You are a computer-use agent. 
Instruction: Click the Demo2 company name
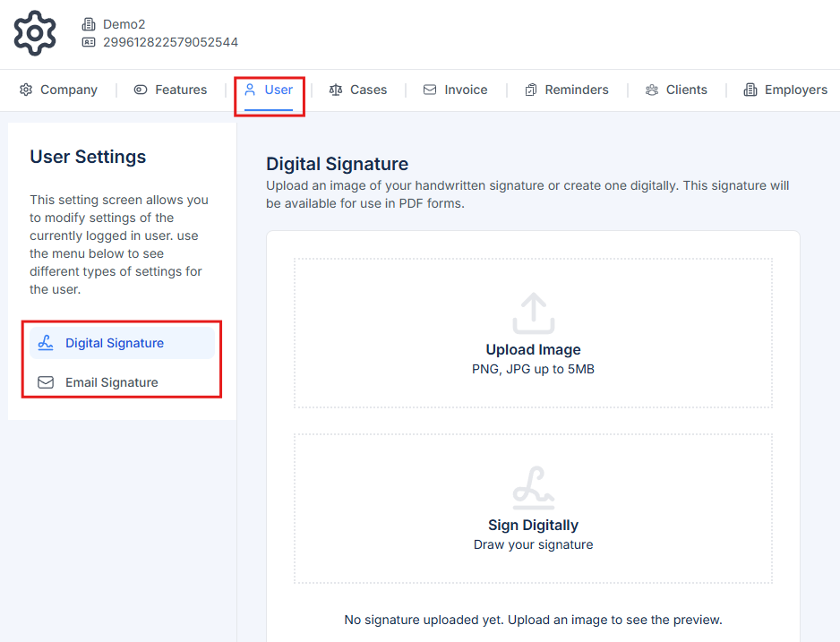pyautogui.click(x=124, y=24)
